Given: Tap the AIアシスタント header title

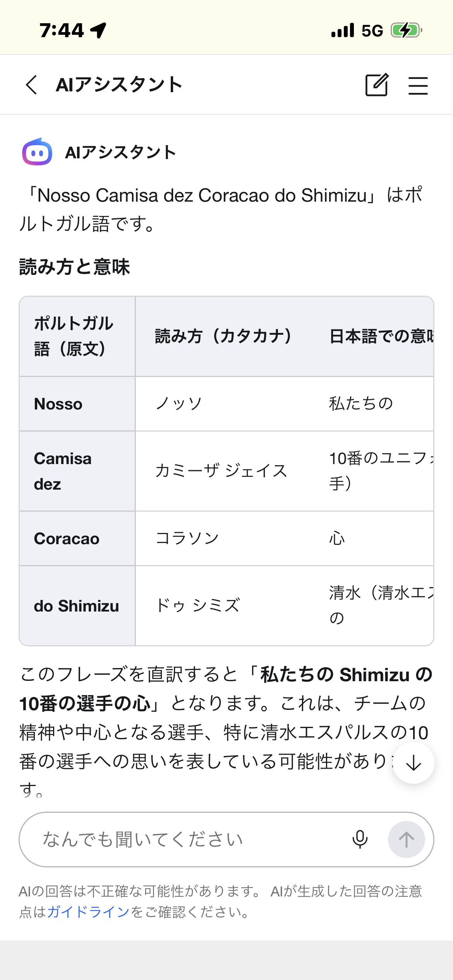Looking at the screenshot, I should [119, 85].
